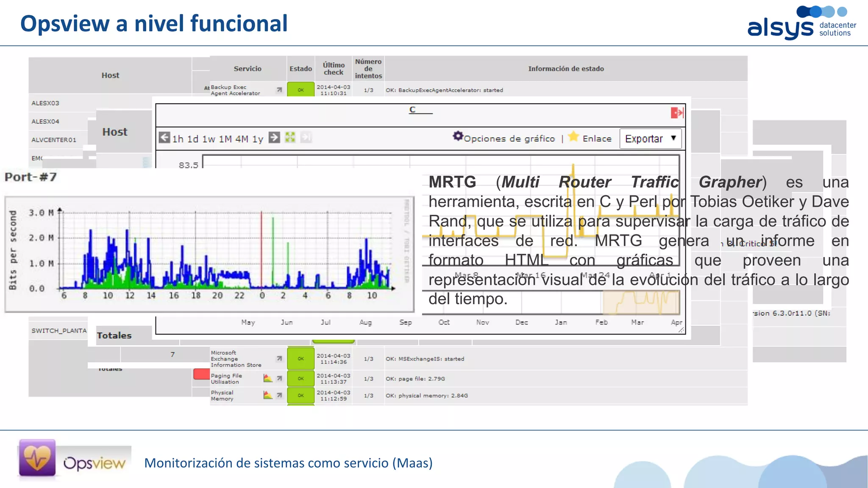This screenshot has height=488, width=868.
Task: Click the Microsoft Exchange Information Store service name
Action: (x=236, y=359)
